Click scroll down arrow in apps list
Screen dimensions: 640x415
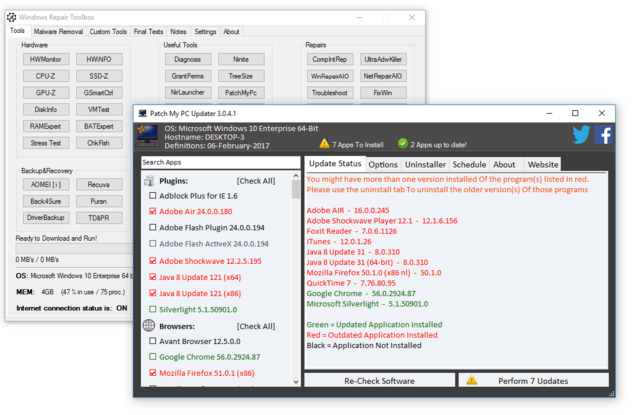296,382
